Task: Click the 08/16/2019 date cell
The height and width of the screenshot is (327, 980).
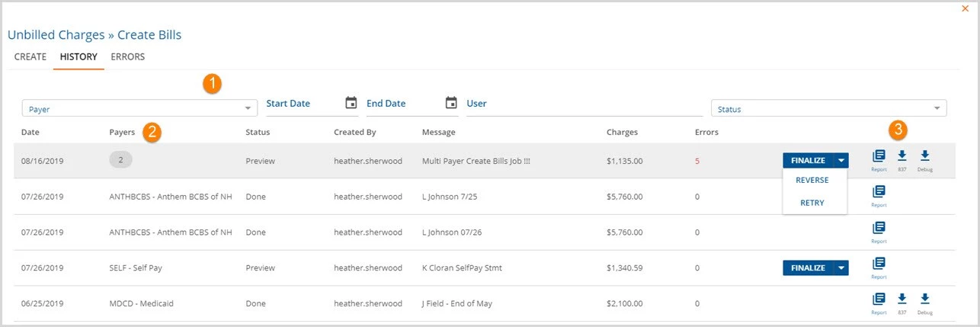Action: click(x=42, y=162)
